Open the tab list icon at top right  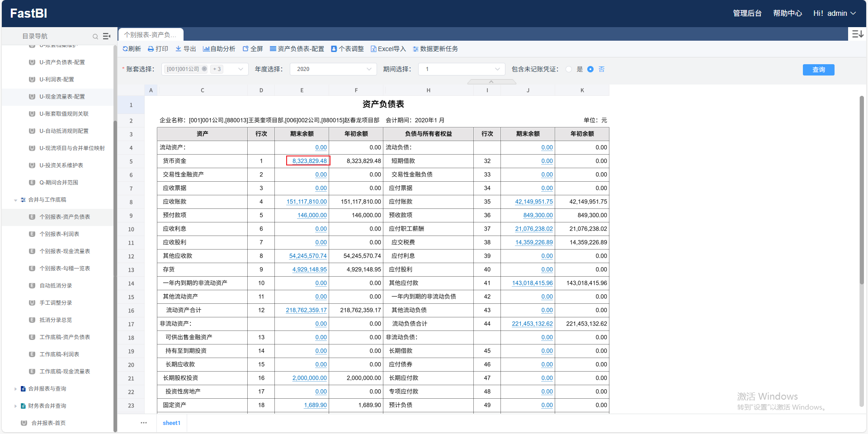point(858,34)
